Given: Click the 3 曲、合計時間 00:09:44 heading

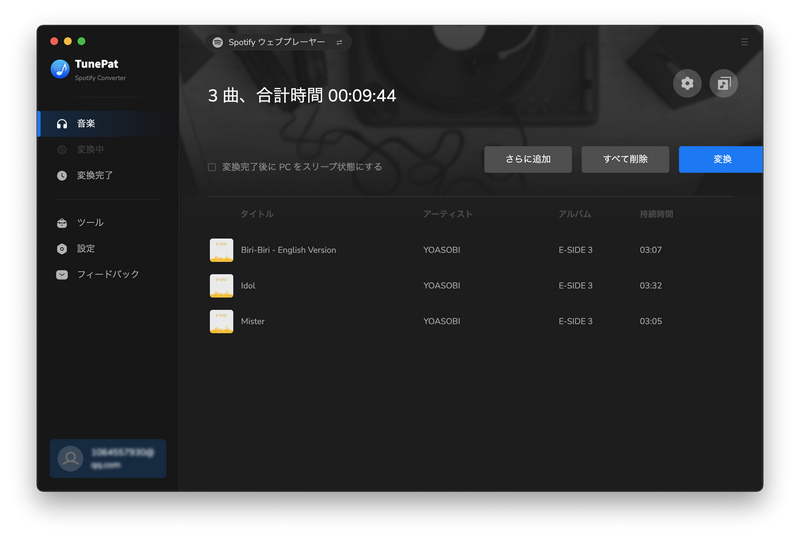Looking at the screenshot, I should point(302,95).
